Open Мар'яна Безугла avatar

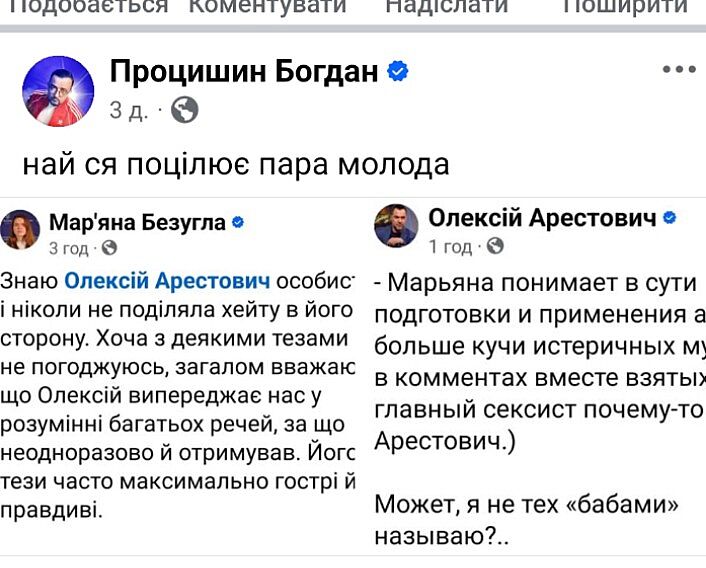pyautogui.click(x=21, y=230)
